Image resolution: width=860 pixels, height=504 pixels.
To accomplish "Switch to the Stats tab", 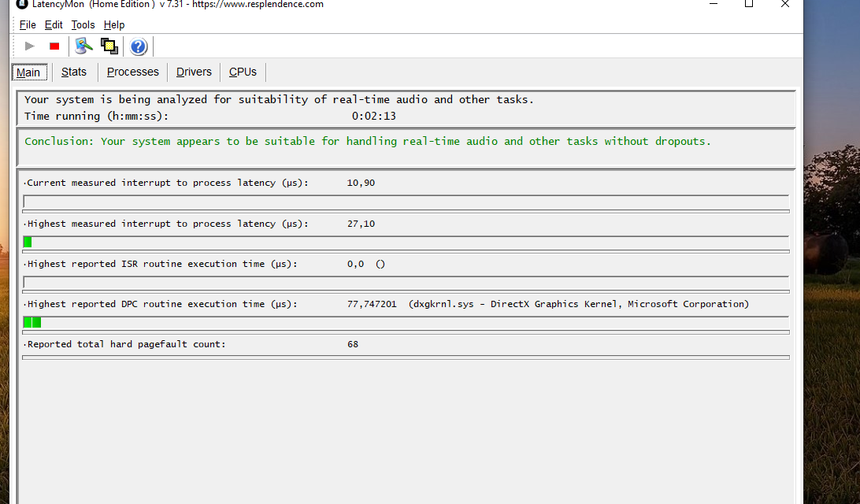I will (74, 72).
